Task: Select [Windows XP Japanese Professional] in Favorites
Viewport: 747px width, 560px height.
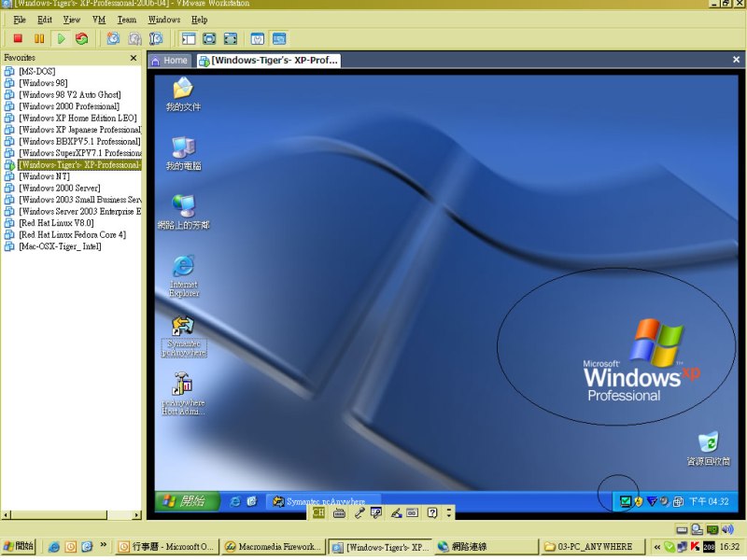Action: tap(79, 130)
